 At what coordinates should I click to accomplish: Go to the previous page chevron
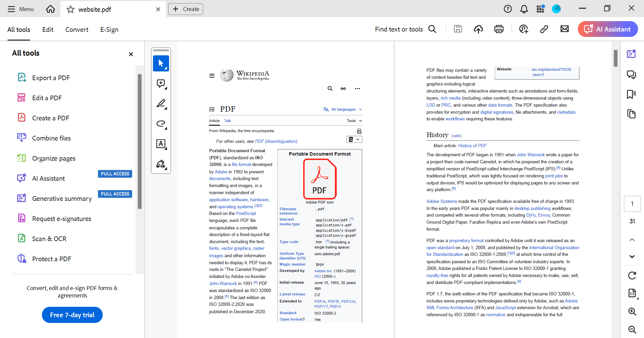[632, 239]
